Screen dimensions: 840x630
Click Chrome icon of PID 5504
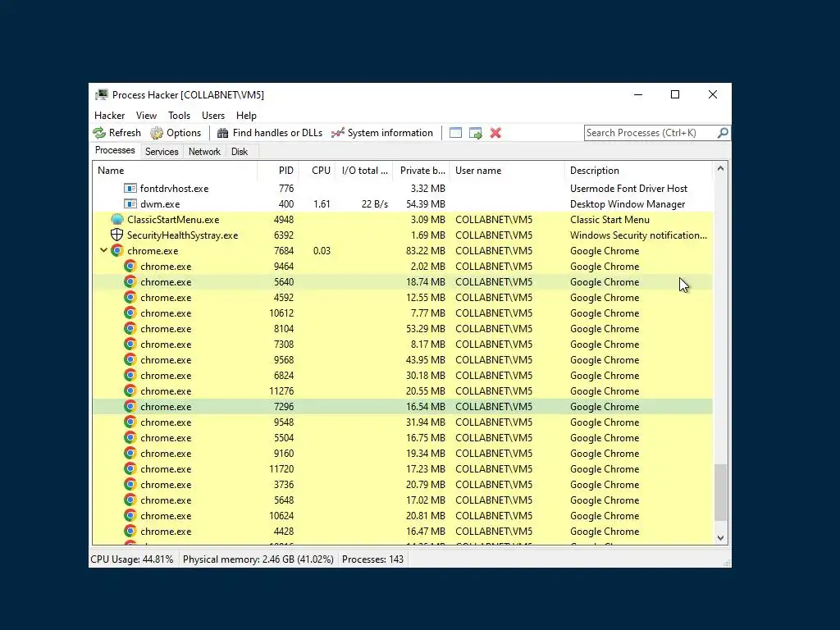pos(130,437)
